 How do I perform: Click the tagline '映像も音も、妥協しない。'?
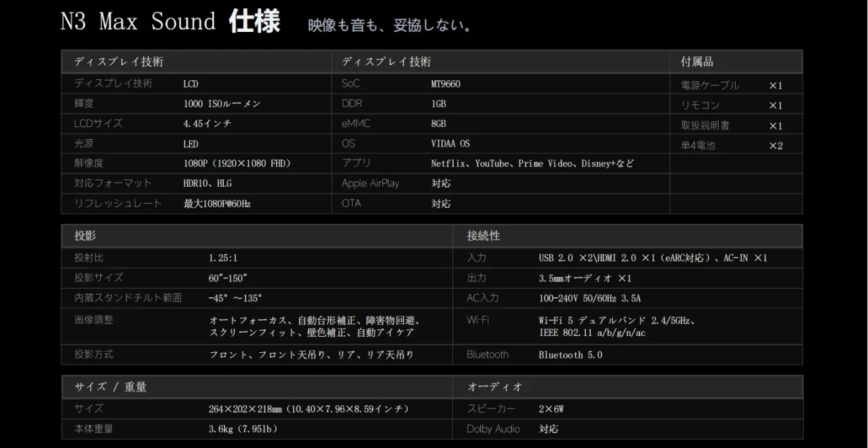tap(390, 26)
